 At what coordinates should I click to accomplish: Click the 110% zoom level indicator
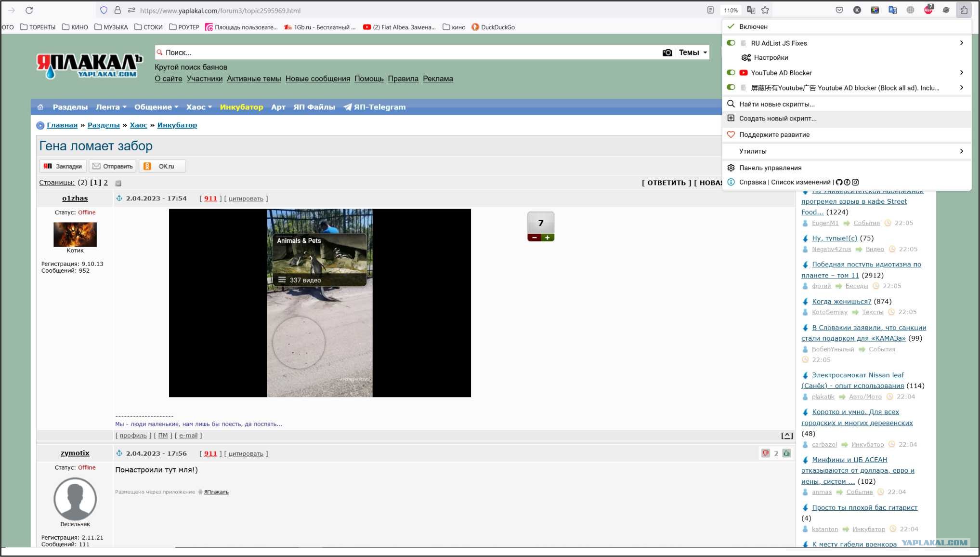click(731, 10)
